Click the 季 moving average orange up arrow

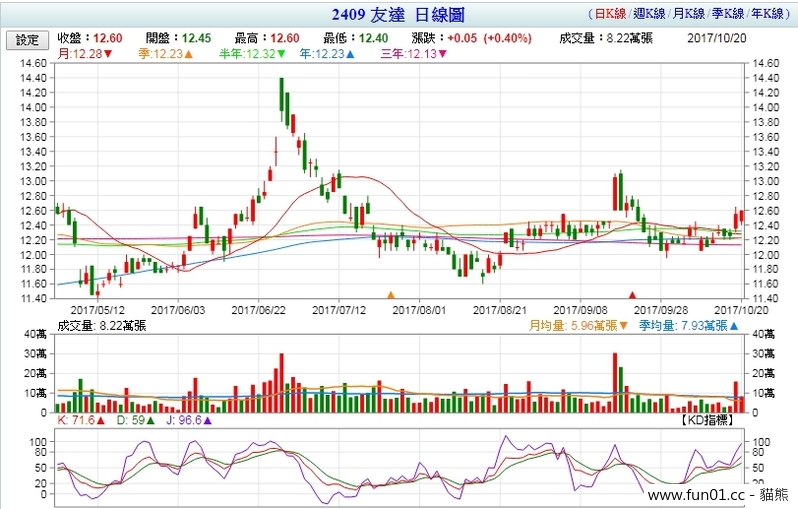click(x=189, y=53)
